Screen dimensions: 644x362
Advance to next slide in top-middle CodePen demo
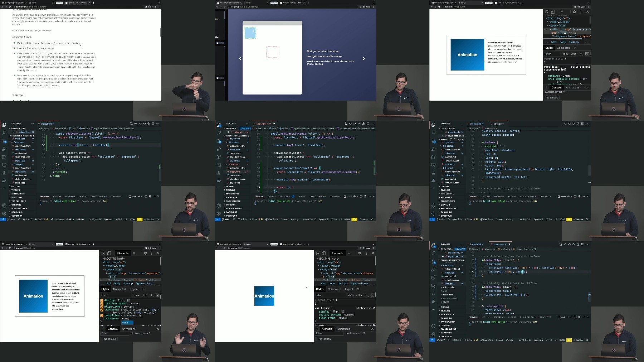pos(364,58)
